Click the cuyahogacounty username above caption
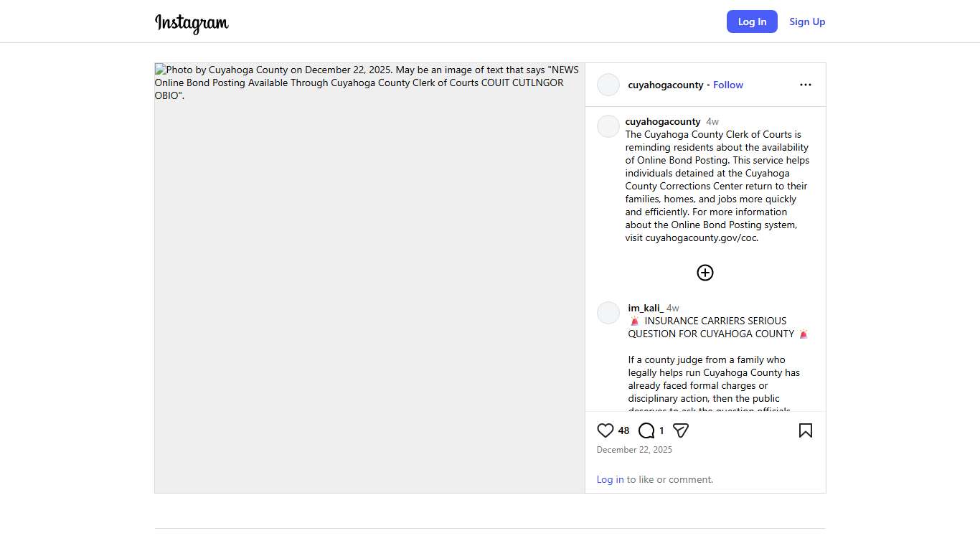This screenshot has height=551, width=980. [x=663, y=121]
